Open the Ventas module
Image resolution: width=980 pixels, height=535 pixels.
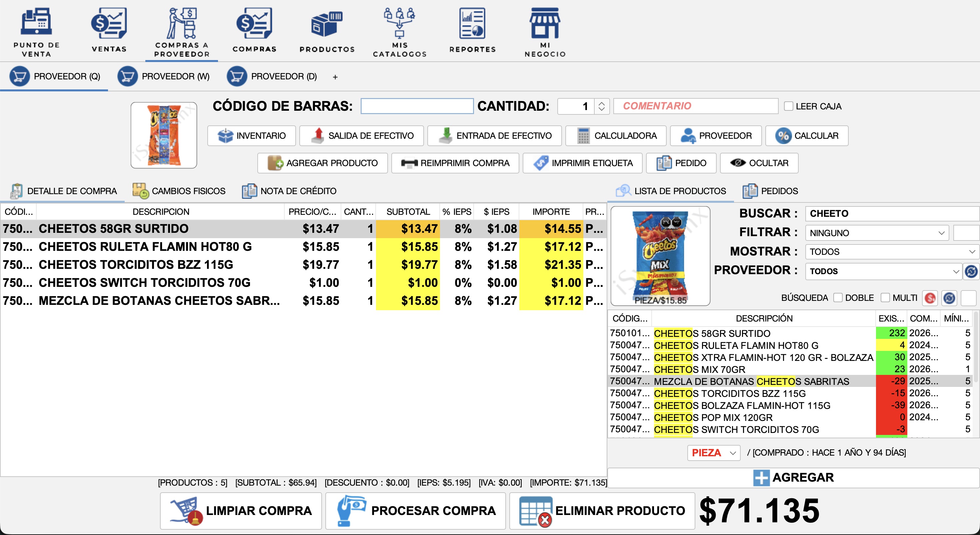[x=109, y=30]
